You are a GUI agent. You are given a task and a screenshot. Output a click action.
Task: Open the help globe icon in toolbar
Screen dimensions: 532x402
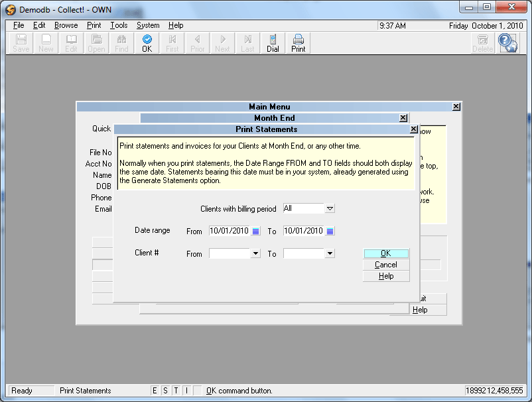507,42
